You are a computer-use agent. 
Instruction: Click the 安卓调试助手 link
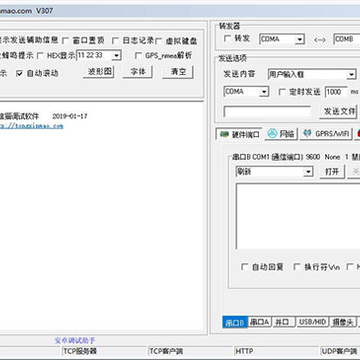point(75,340)
